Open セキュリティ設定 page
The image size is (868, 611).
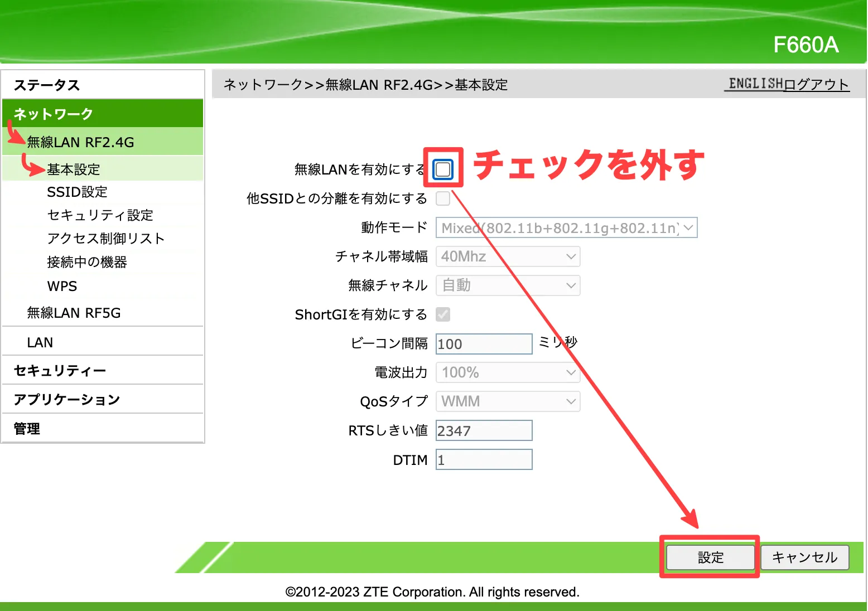(x=100, y=215)
